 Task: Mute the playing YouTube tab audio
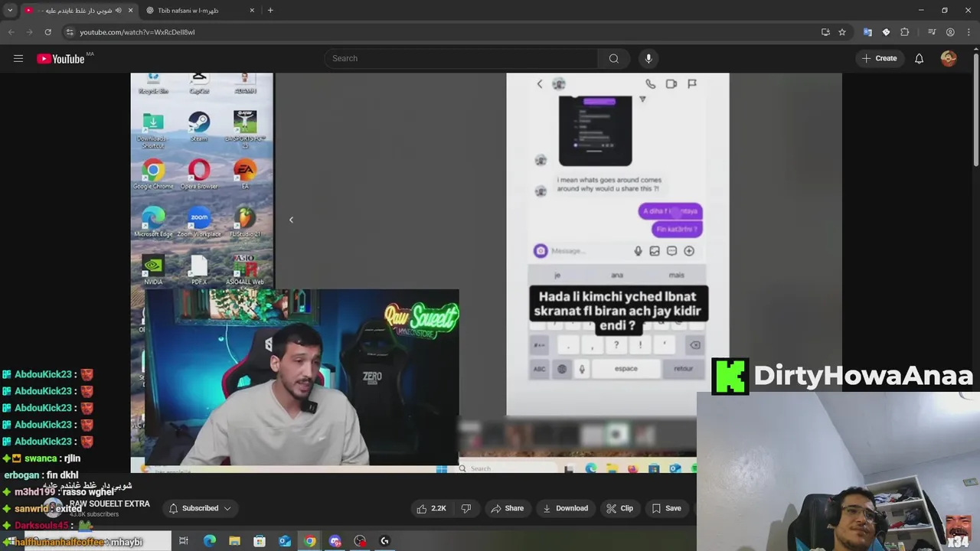click(x=118, y=10)
